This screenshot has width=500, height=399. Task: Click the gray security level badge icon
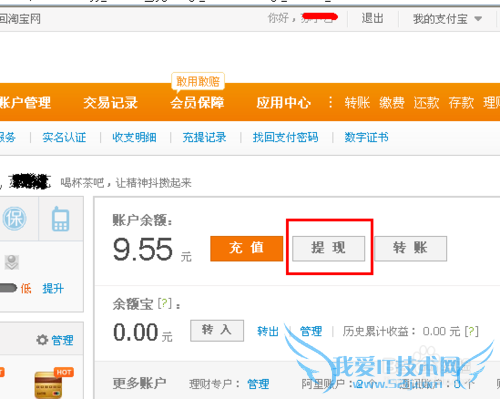12,262
